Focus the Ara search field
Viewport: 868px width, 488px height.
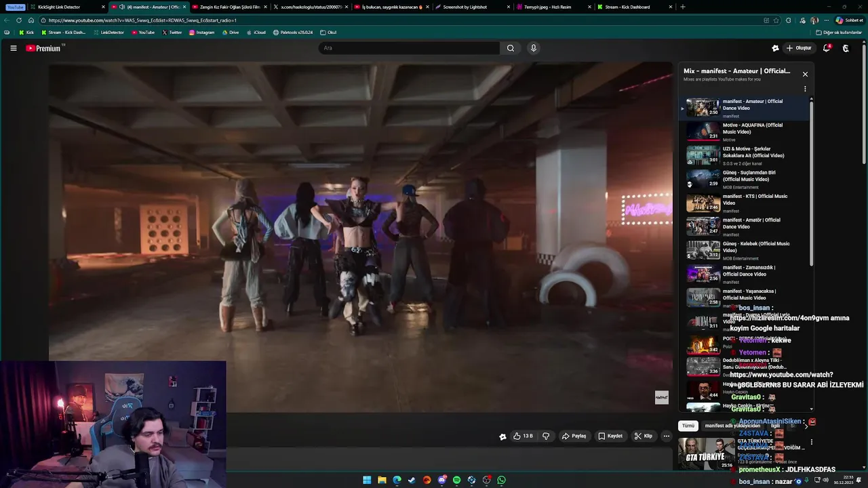tap(410, 48)
